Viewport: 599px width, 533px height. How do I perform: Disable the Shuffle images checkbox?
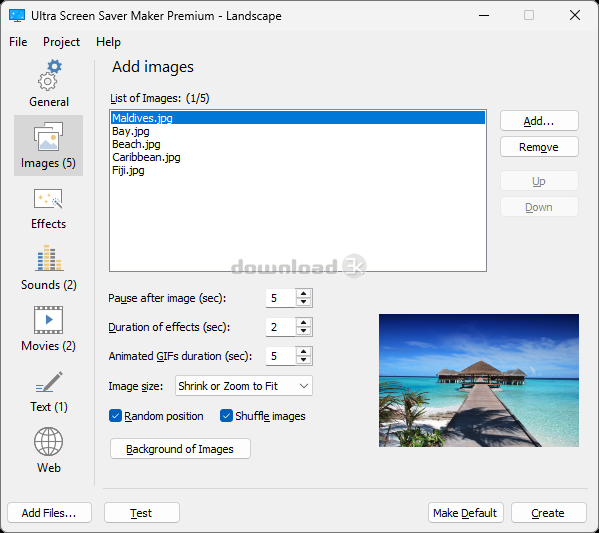[226, 416]
